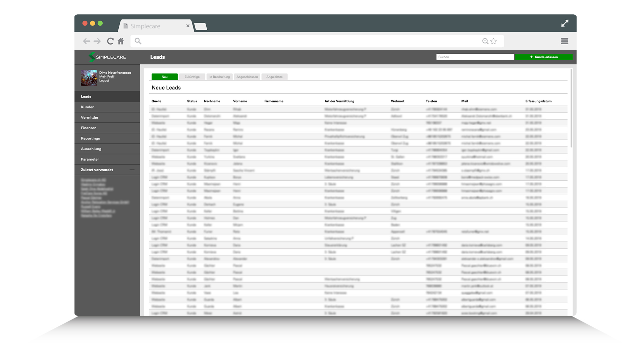Click the back arrow navigation icon

click(87, 41)
